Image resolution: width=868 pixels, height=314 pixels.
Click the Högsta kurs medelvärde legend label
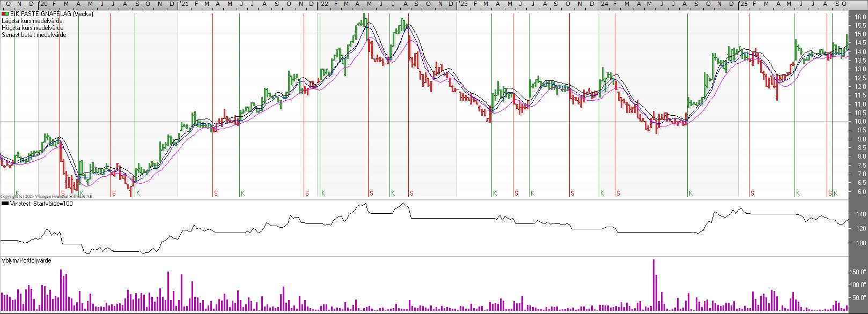pos(32,28)
